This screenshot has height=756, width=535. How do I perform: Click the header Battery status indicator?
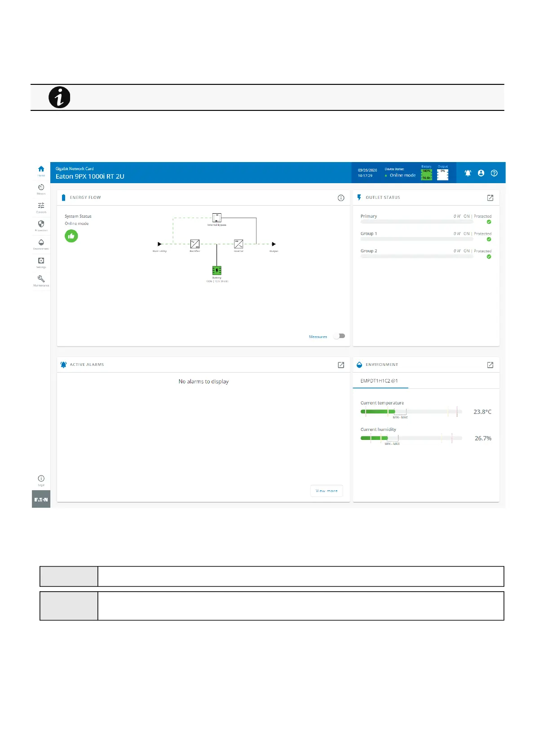click(426, 175)
